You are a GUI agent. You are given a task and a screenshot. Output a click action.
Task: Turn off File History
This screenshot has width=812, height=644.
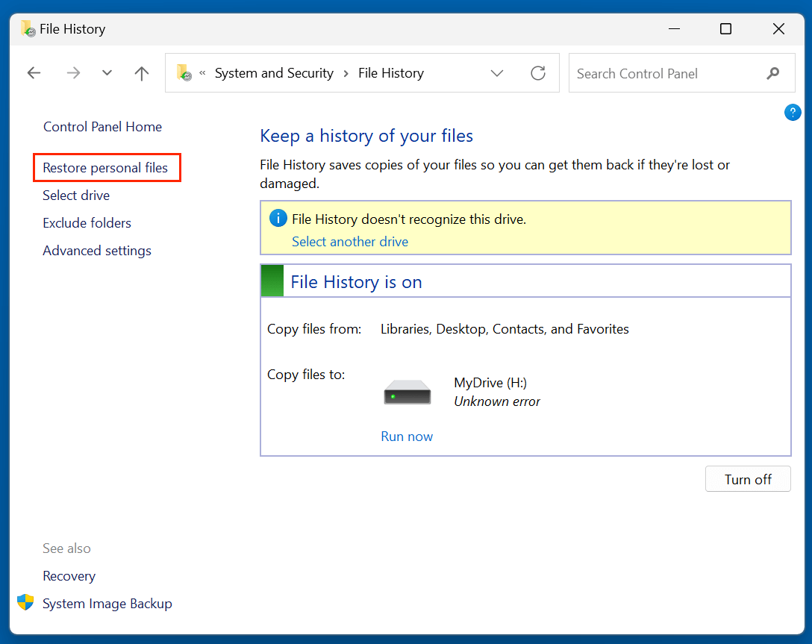point(748,478)
